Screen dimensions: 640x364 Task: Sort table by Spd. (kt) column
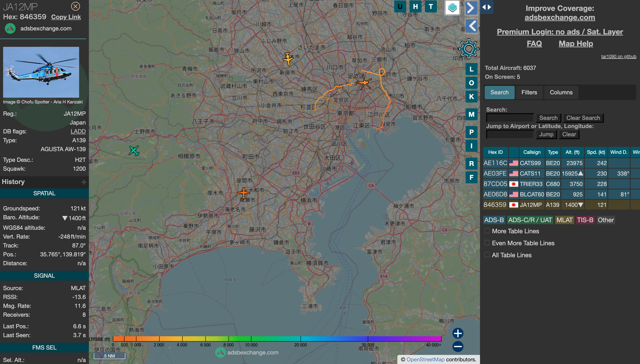tap(596, 152)
